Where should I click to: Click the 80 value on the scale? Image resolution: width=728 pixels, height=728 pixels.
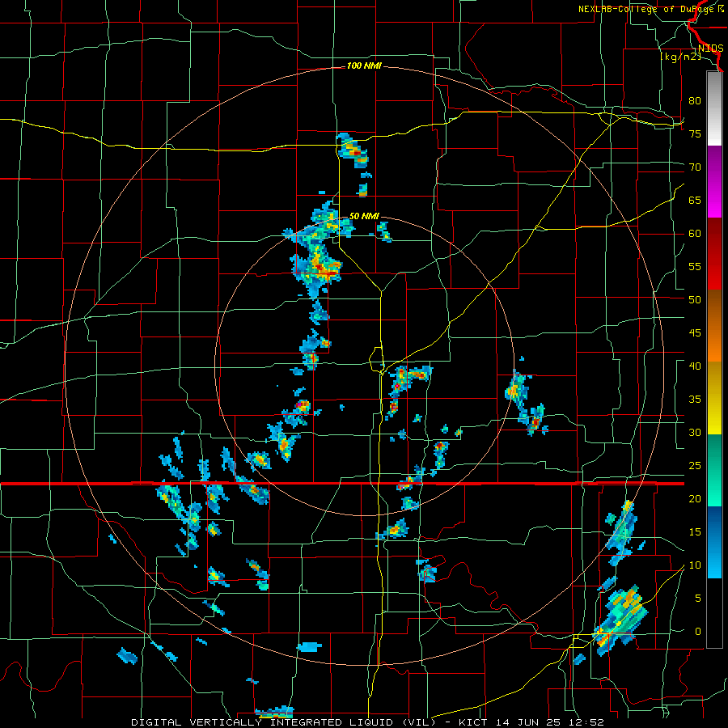(x=695, y=101)
